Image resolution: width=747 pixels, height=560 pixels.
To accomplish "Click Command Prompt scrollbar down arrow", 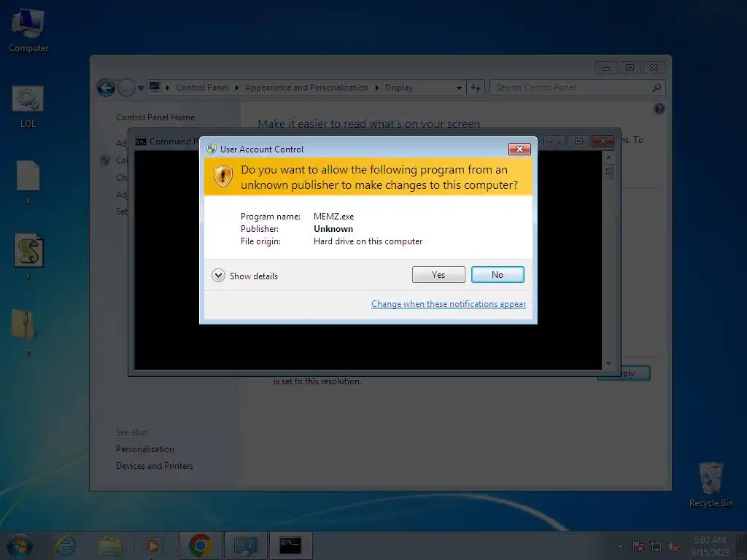I will click(x=608, y=364).
